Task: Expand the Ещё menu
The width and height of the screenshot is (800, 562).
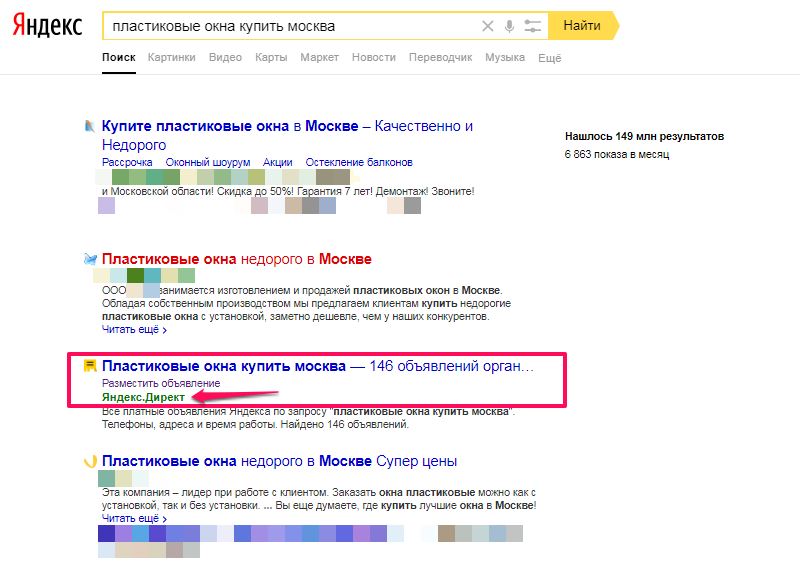Action: 549,58
